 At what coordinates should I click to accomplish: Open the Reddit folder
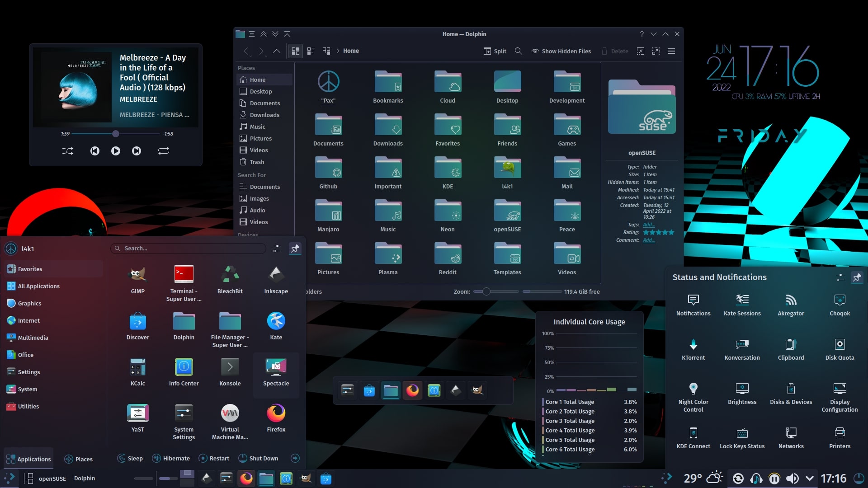(x=448, y=258)
